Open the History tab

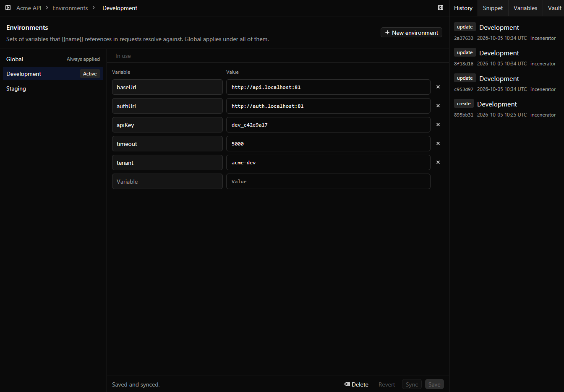tap(463, 8)
